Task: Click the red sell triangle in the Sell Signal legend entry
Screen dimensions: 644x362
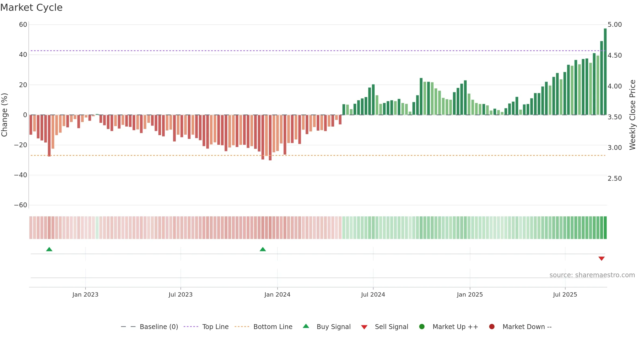Action: (x=364, y=327)
